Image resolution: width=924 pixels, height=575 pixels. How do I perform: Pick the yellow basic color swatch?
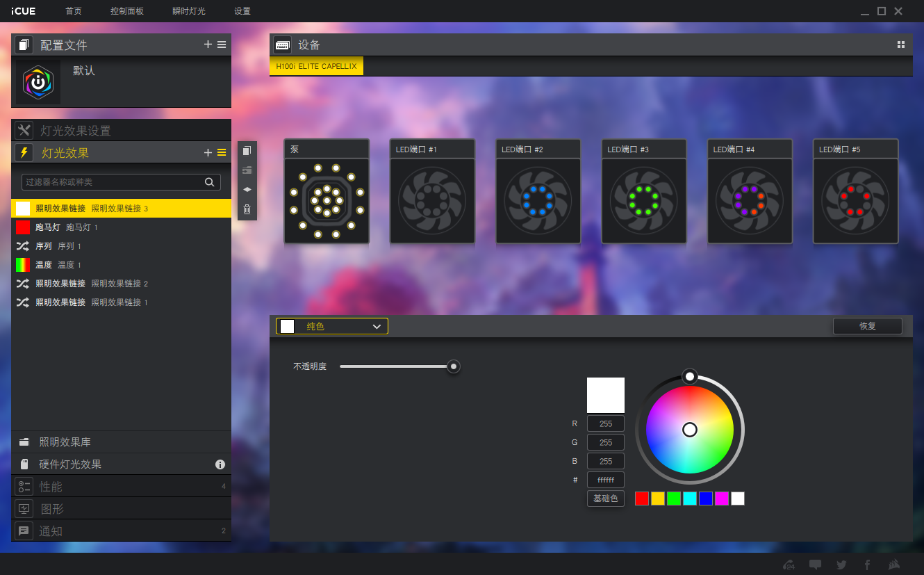click(658, 499)
